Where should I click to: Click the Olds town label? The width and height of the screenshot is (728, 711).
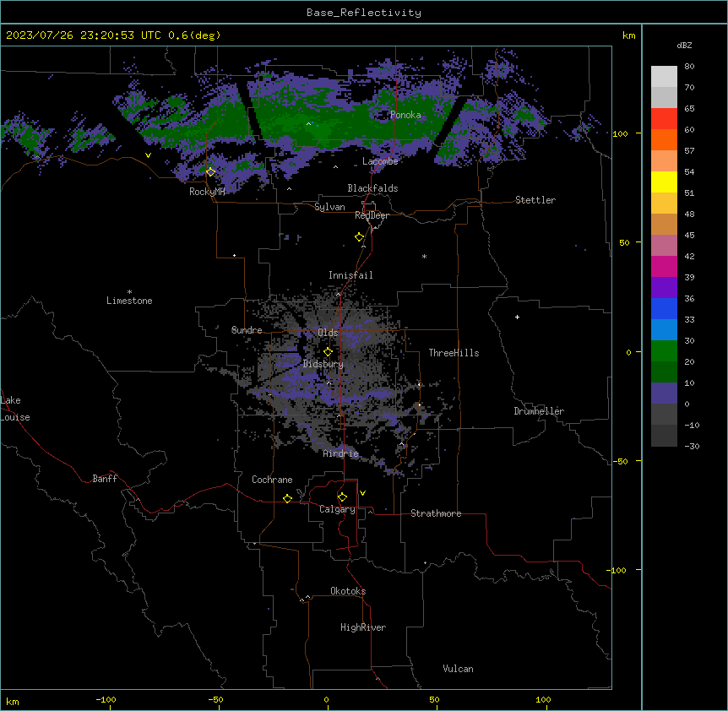tap(328, 333)
